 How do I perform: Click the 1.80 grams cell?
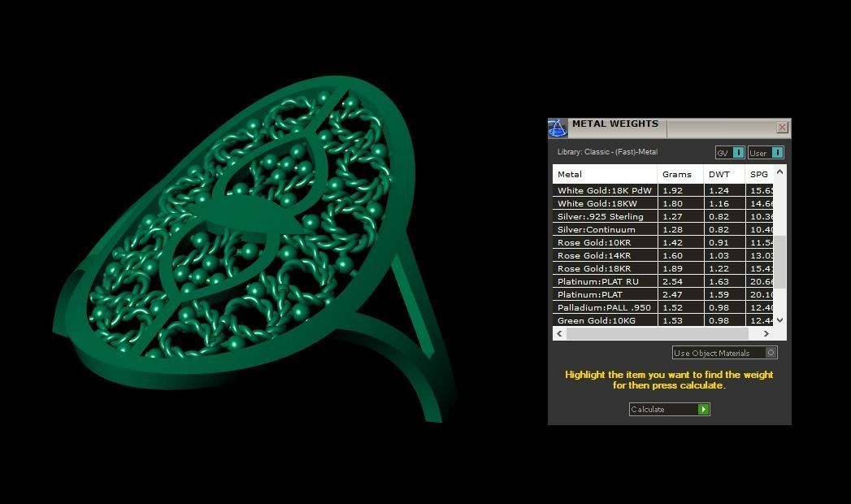(680, 203)
